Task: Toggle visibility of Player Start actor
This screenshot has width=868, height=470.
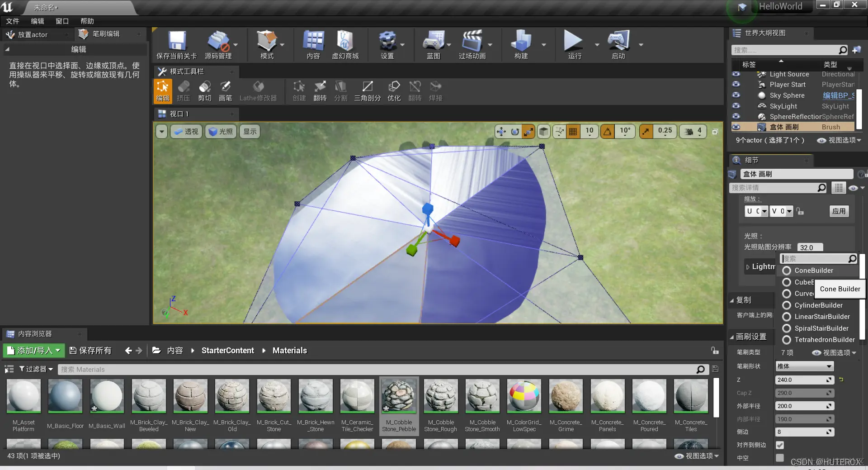Action: pos(736,85)
